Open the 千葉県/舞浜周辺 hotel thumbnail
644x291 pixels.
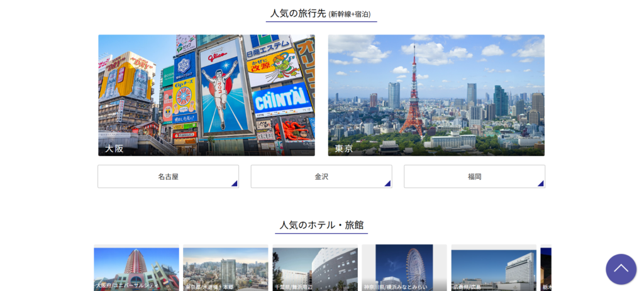coord(315,267)
